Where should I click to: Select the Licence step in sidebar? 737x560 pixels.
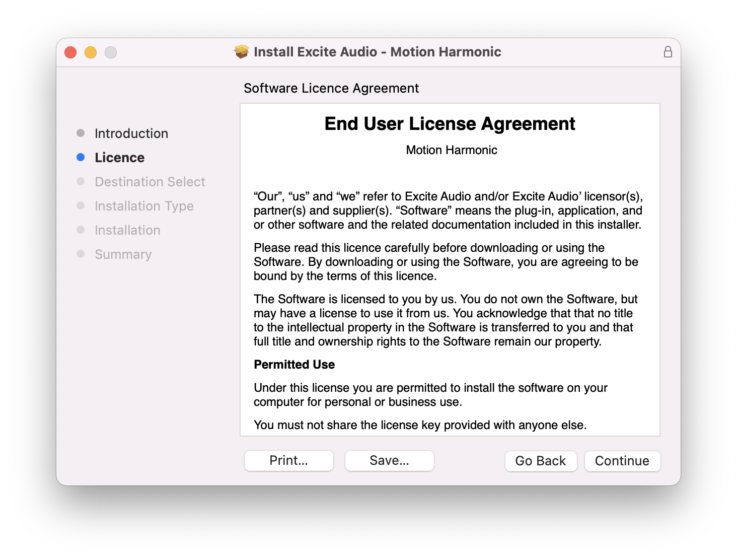(120, 158)
